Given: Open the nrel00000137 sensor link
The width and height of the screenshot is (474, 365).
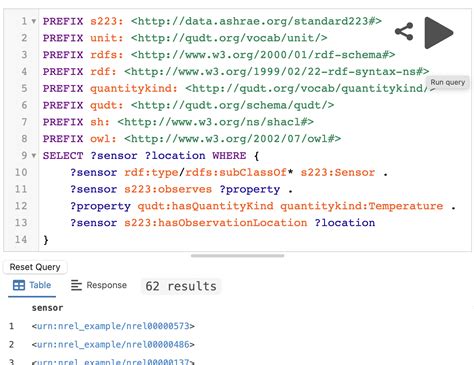Looking at the screenshot, I should click(x=113, y=362).
